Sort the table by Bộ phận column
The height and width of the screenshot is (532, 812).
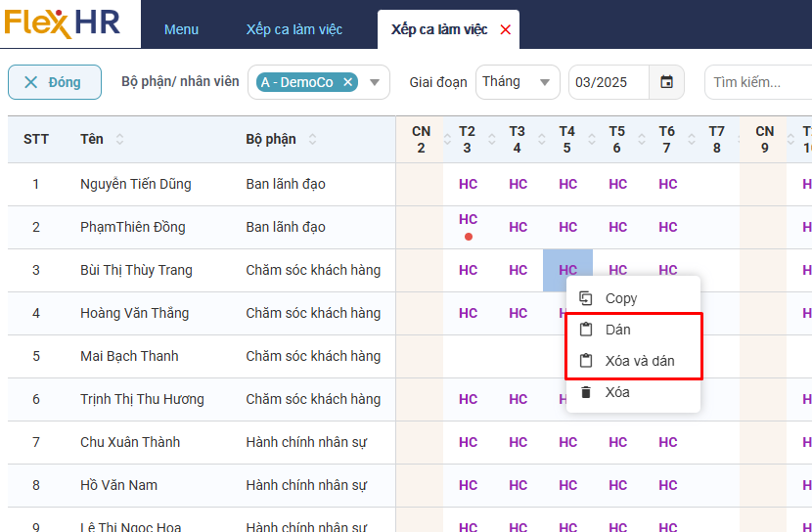pyautogui.click(x=312, y=139)
